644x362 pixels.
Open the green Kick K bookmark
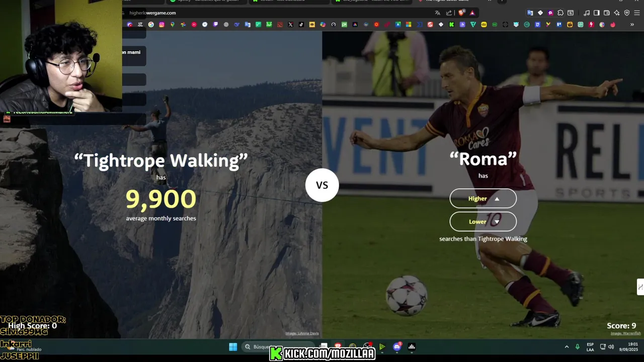point(452,25)
